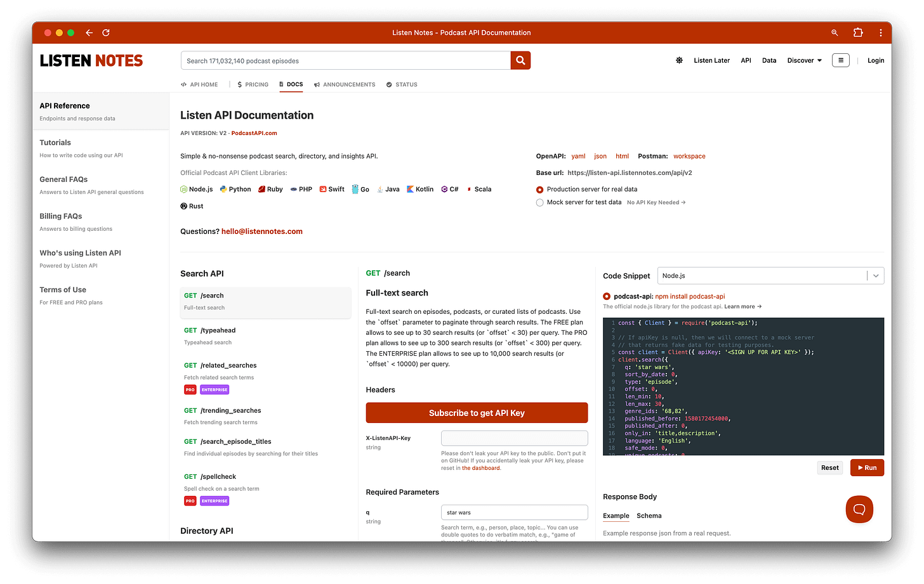
Task: Select the Kotlin client library
Action: 420,189
